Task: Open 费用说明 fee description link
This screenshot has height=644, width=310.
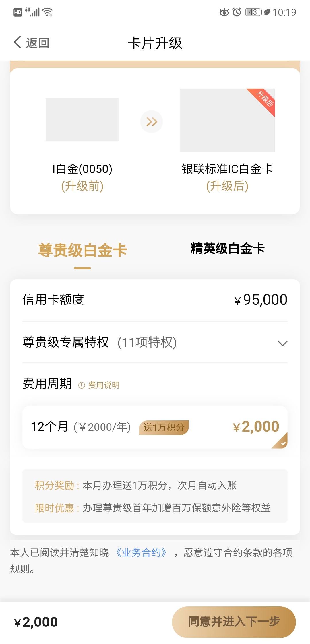Action: tap(104, 385)
